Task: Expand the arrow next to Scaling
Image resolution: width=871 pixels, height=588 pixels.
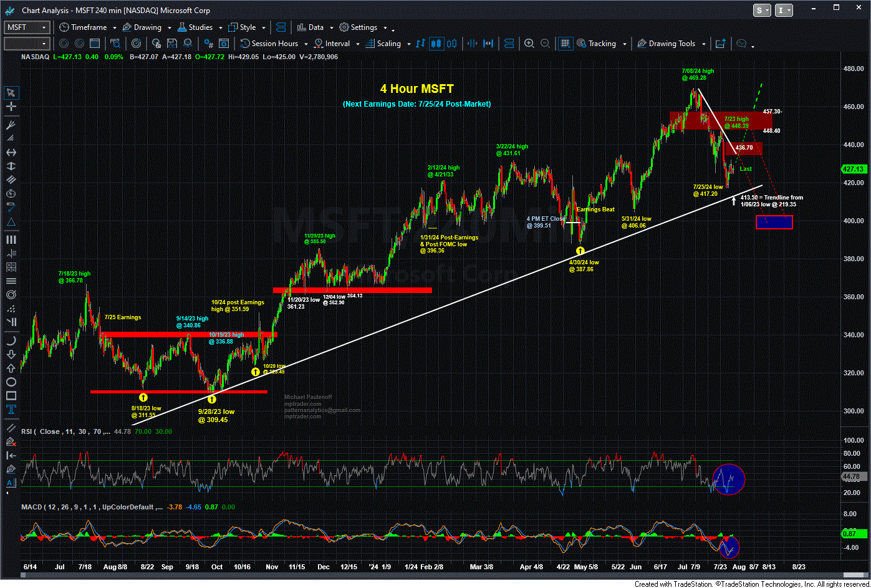Action: (x=408, y=44)
